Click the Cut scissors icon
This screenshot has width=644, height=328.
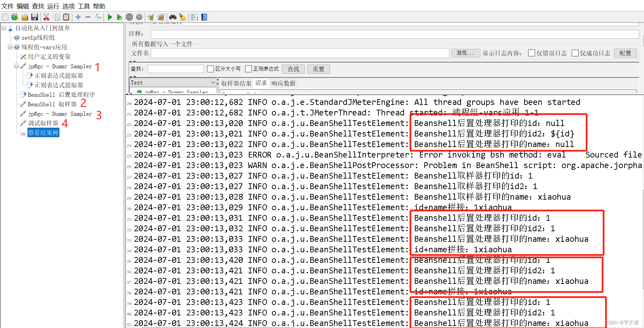[x=46, y=17]
